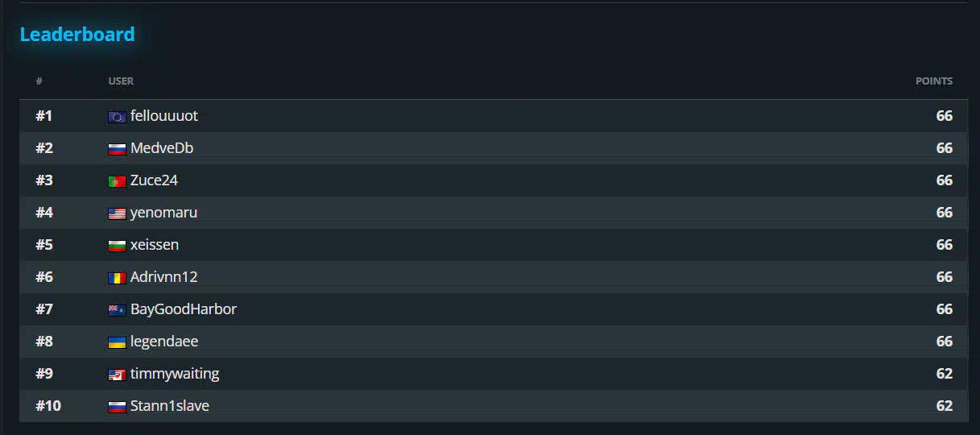Click the 66 points value for legendaee
Viewport: 980px width, 435px height.
(x=944, y=342)
